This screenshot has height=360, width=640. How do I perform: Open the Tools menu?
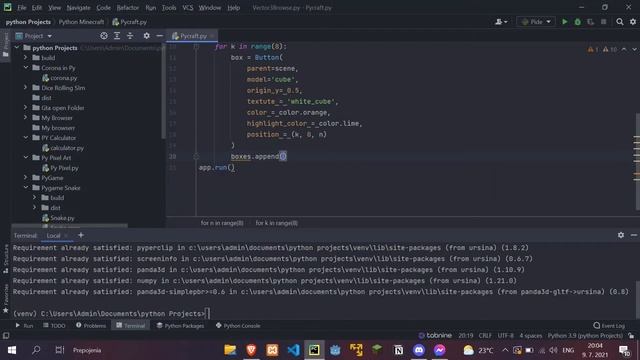pyautogui.click(x=169, y=8)
